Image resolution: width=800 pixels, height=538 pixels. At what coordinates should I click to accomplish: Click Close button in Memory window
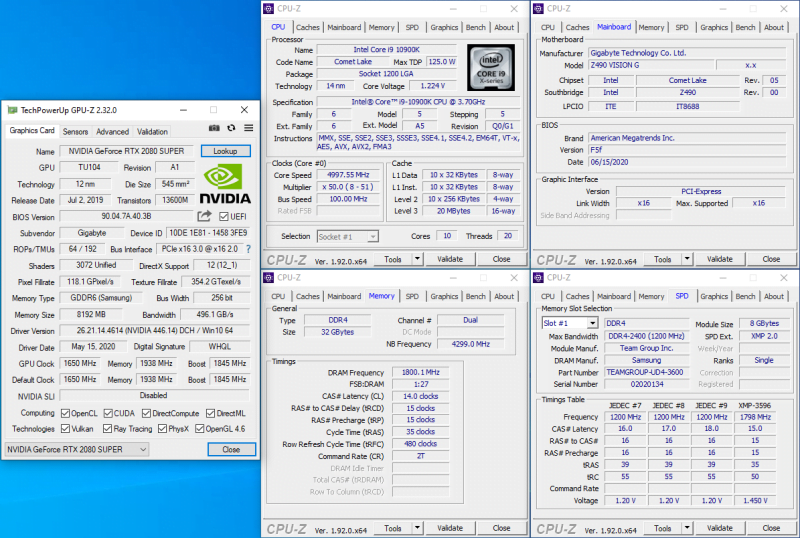pyautogui.click(x=502, y=528)
